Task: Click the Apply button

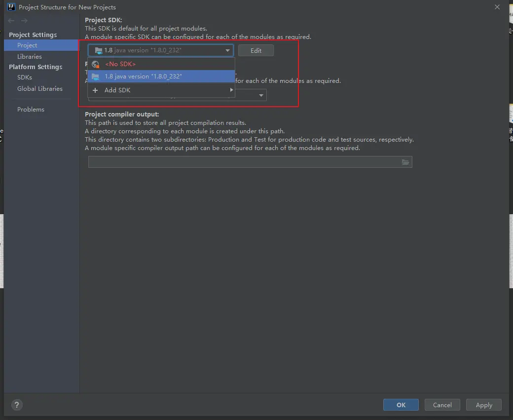Action: point(484,405)
